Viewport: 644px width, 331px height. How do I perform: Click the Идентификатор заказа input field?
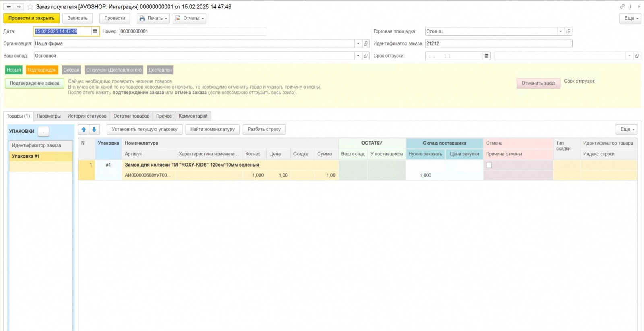499,43
